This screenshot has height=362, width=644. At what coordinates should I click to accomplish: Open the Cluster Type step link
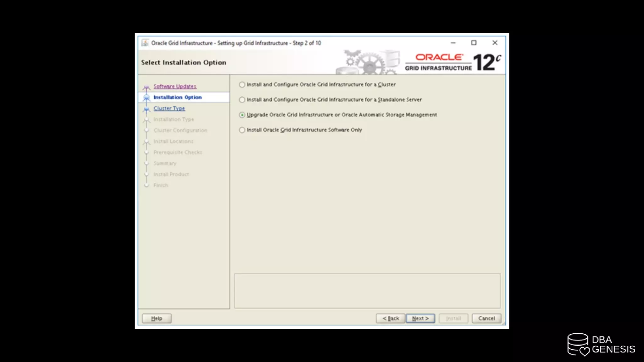coord(169,108)
